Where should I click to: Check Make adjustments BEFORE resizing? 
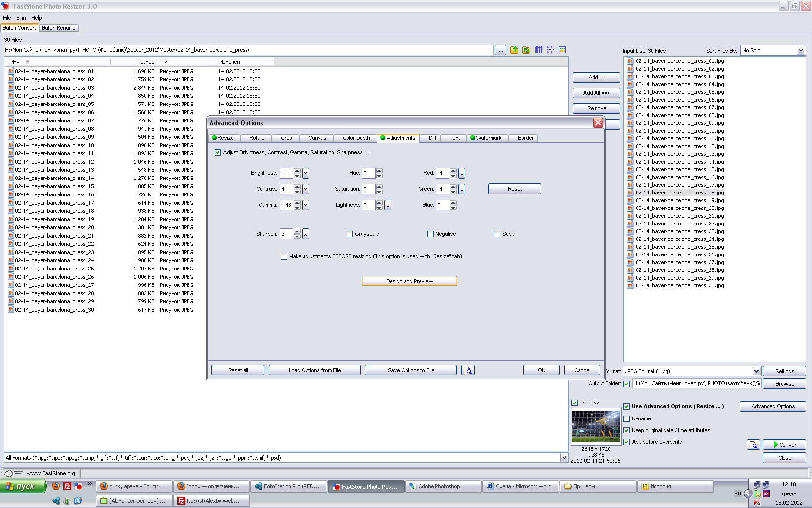tap(284, 256)
